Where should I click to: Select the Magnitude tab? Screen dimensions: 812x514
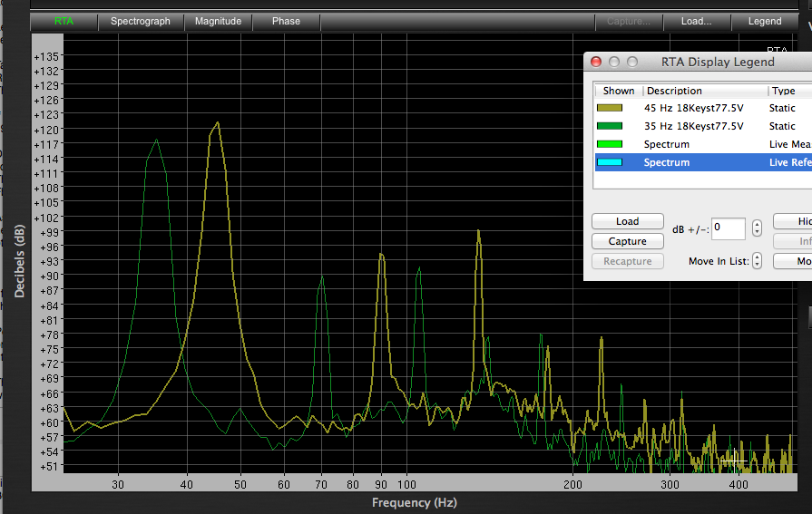(x=218, y=21)
